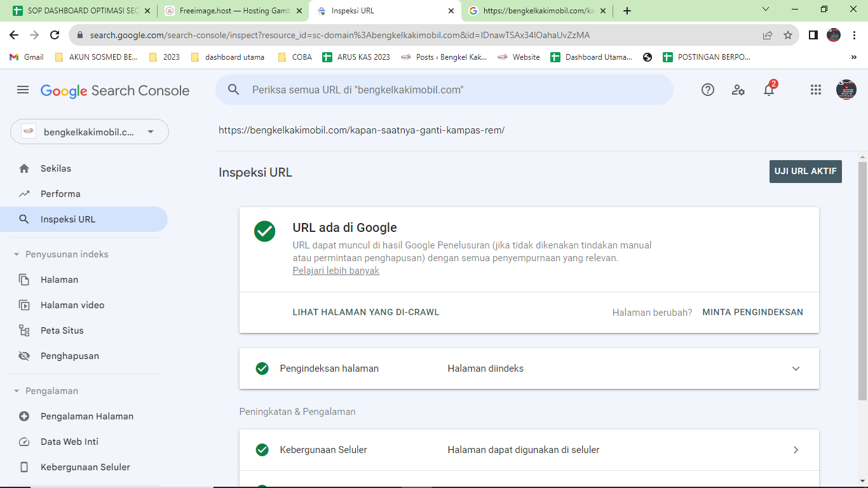
Task: Open Kebergunaan Seluler details arrow
Action: click(x=796, y=450)
